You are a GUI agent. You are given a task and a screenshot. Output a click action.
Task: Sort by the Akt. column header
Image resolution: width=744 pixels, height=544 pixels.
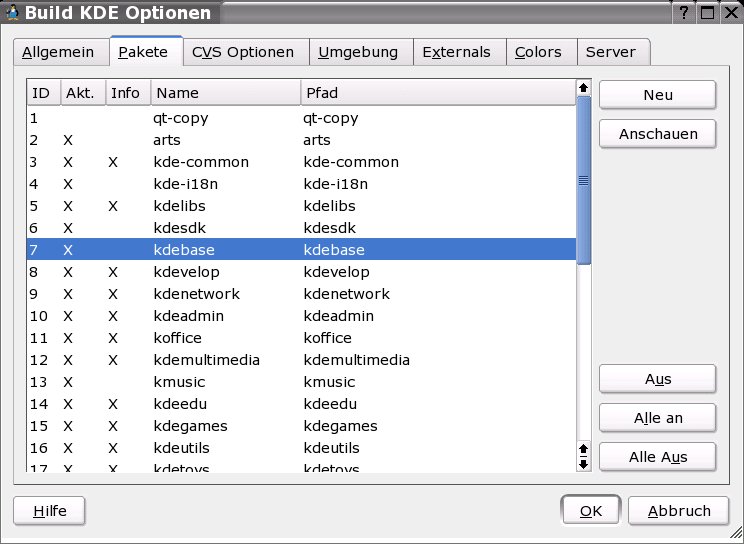coord(84,93)
